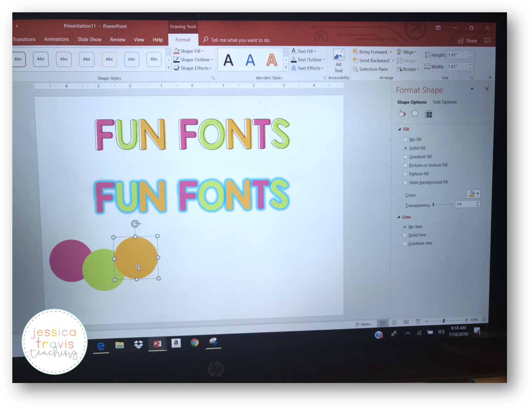Open the Text Effects menu

coord(307,68)
